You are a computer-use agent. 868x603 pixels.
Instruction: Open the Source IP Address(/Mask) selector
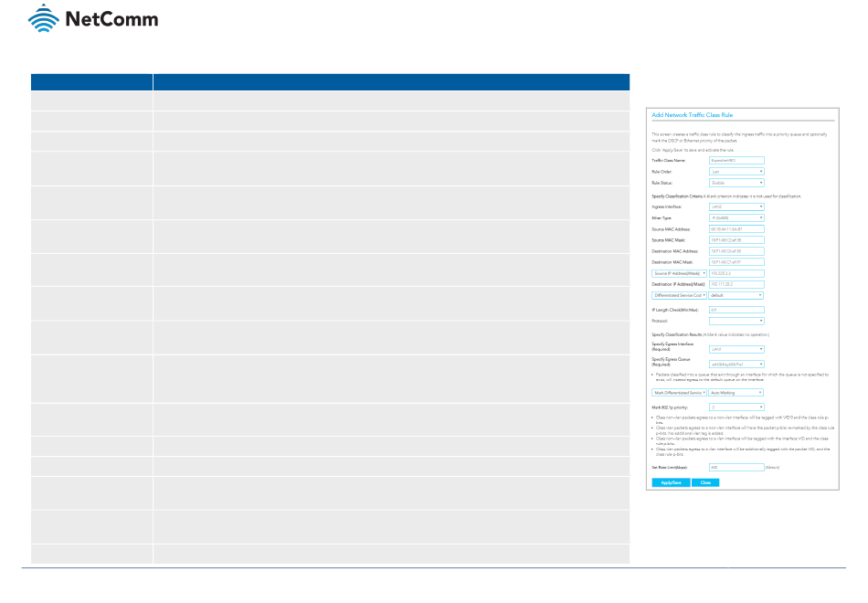coord(679,272)
